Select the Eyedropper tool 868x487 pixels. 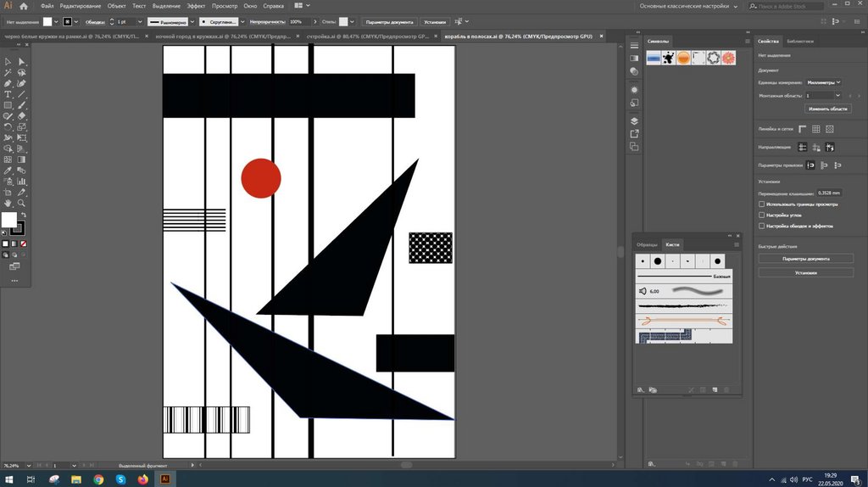pyautogui.click(x=8, y=171)
